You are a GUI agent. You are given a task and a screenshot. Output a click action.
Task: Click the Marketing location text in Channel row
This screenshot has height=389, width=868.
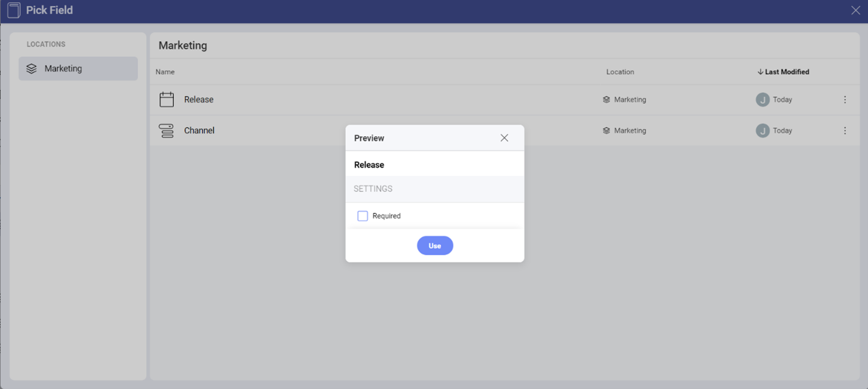click(x=630, y=131)
